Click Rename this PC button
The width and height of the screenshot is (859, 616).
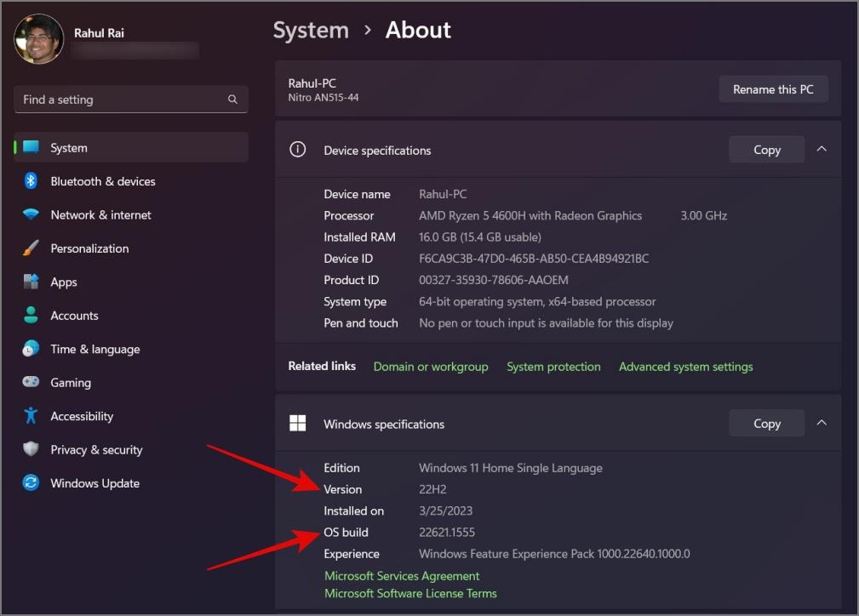click(x=773, y=89)
